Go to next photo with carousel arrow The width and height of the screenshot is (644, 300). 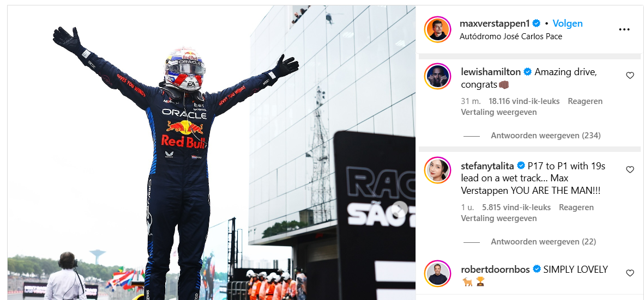(x=399, y=210)
